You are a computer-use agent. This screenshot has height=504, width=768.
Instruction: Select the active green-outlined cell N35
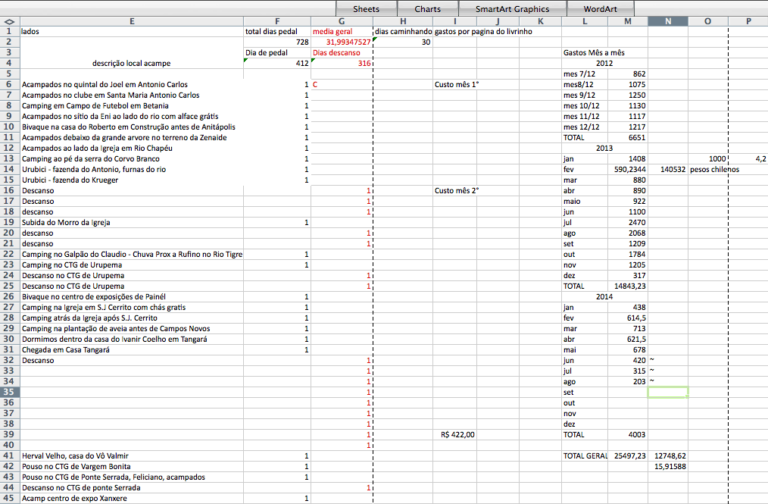(x=667, y=392)
